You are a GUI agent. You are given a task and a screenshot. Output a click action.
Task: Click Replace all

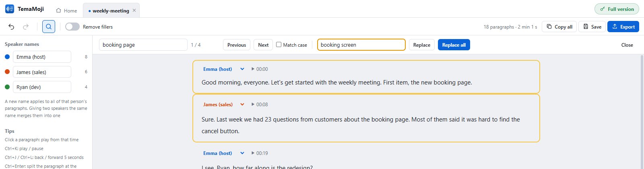tap(454, 45)
